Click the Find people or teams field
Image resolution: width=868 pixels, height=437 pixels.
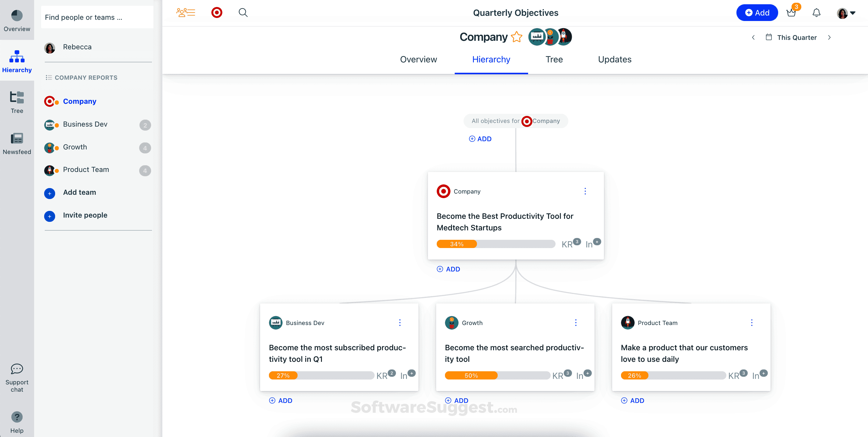point(97,17)
